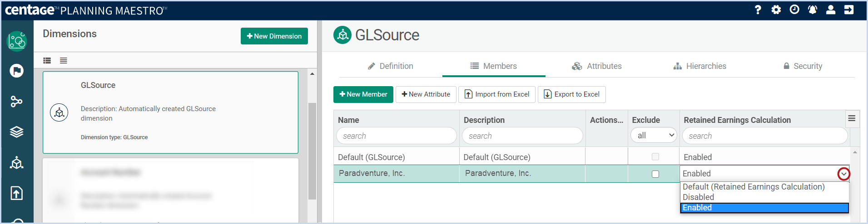Click Export to Excel button
Image resolution: width=868 pixels, height=224 pixels.
click(x=572, y=94)
